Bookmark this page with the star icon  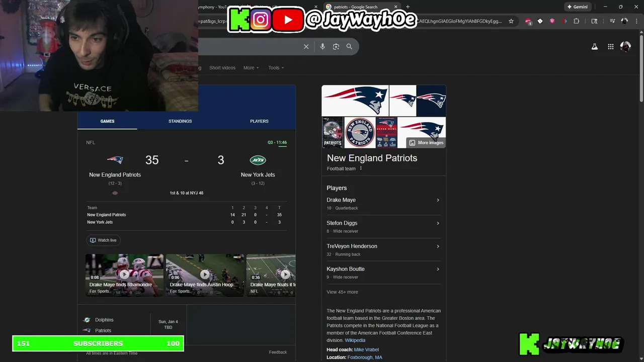coord(511,21)
